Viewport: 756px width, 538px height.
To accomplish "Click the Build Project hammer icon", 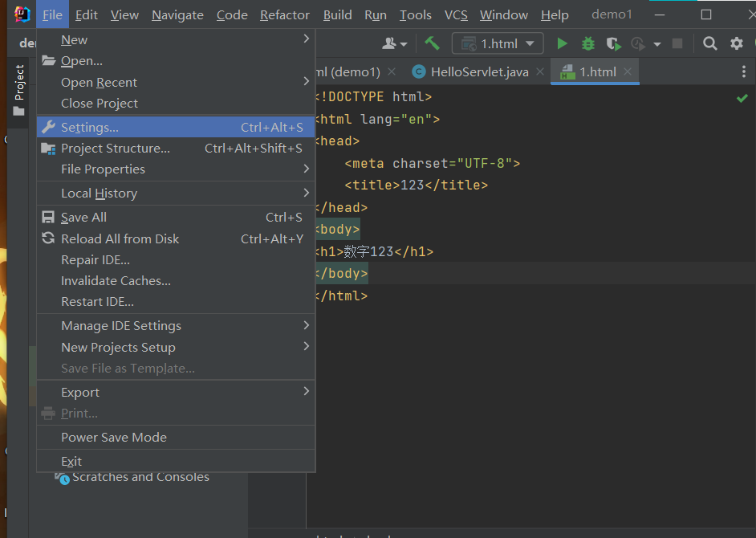I will (433, 43).
